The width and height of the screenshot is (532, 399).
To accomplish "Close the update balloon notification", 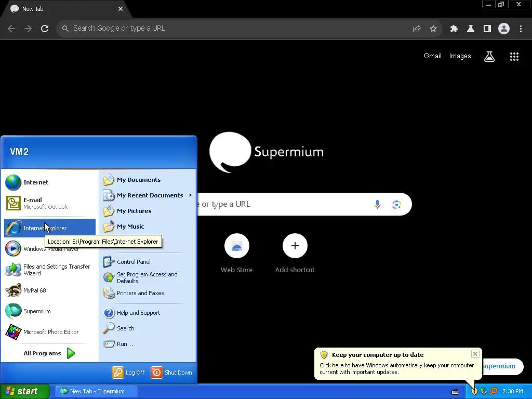I will click(x=475, y=354).
